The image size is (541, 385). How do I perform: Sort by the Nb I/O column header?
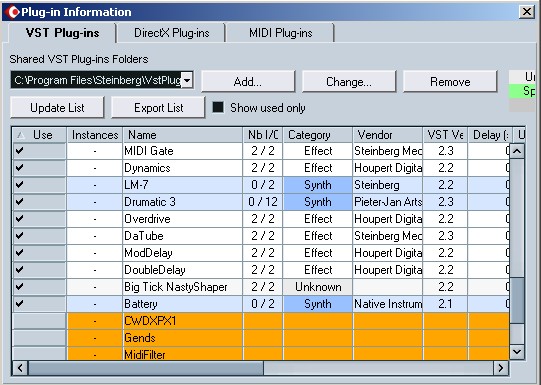(263, 135)
